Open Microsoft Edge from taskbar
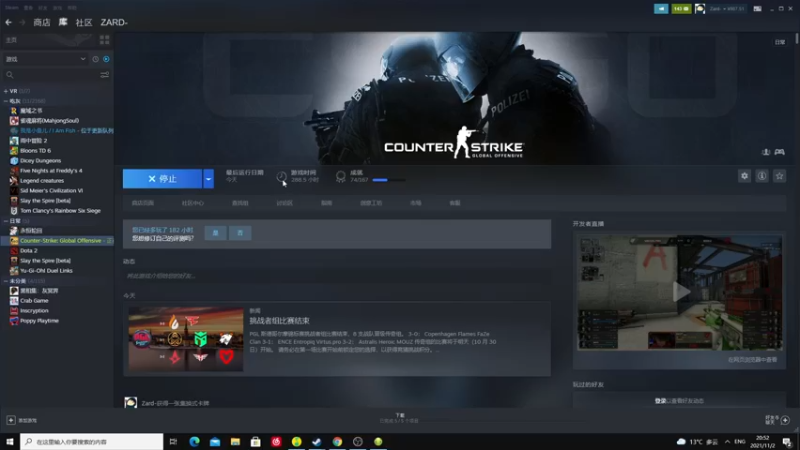The height and width of the screenshot is (450, 800). tap(194, 441)
